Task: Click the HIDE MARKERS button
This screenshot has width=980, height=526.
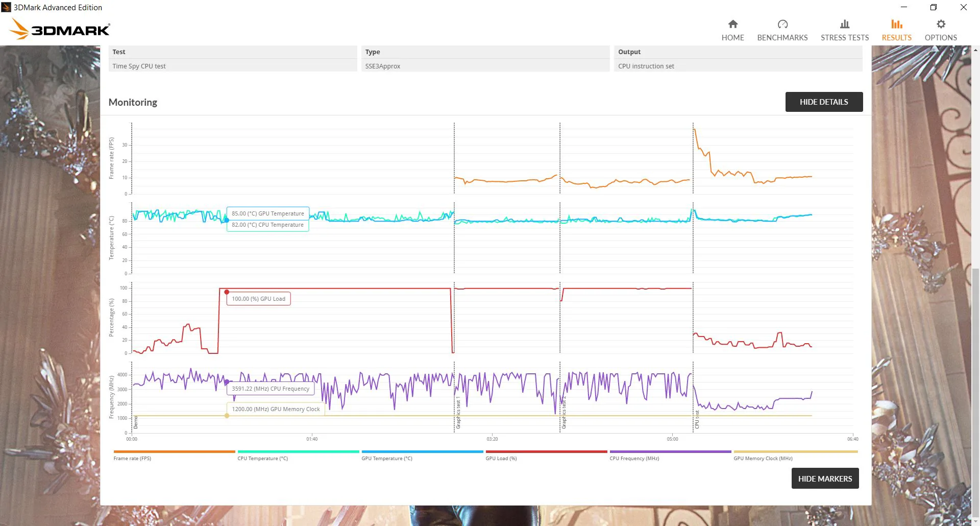Action: 825,479
